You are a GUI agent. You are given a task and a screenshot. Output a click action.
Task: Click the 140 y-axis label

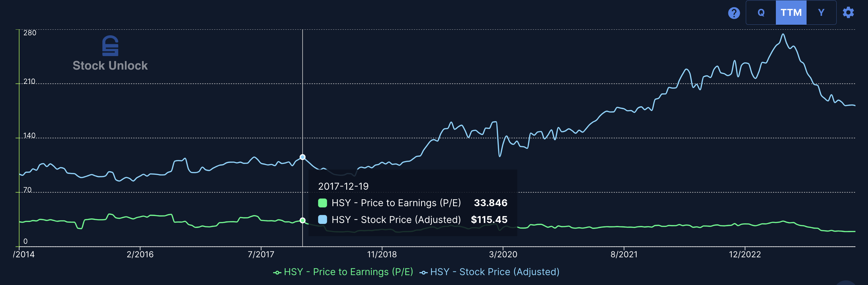tap(29, 136)
